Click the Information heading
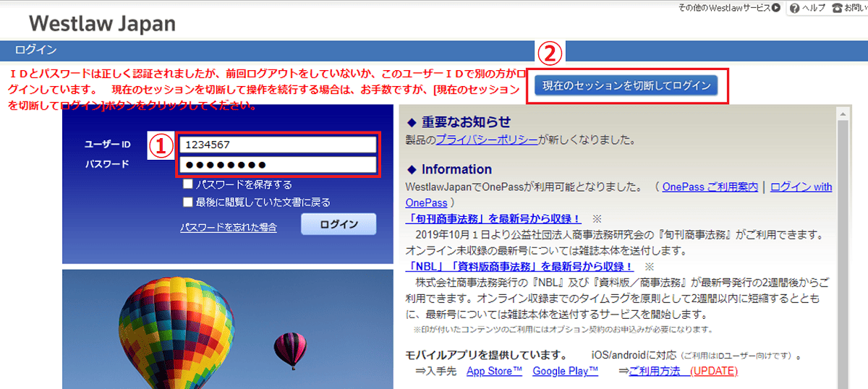 pos(456,169)
